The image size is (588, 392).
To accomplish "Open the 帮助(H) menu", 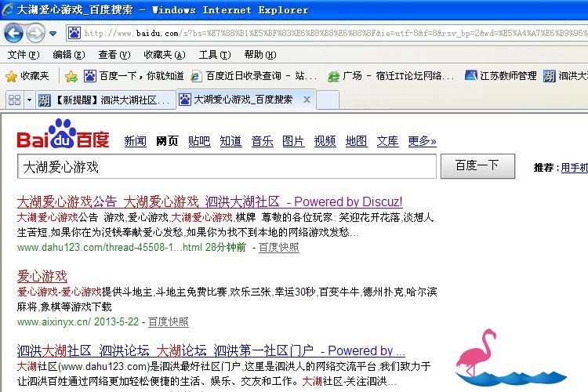I will (260, 55).
